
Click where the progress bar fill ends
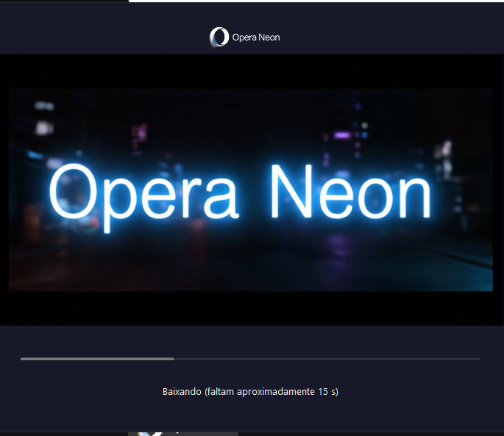[x=174, y=359]
